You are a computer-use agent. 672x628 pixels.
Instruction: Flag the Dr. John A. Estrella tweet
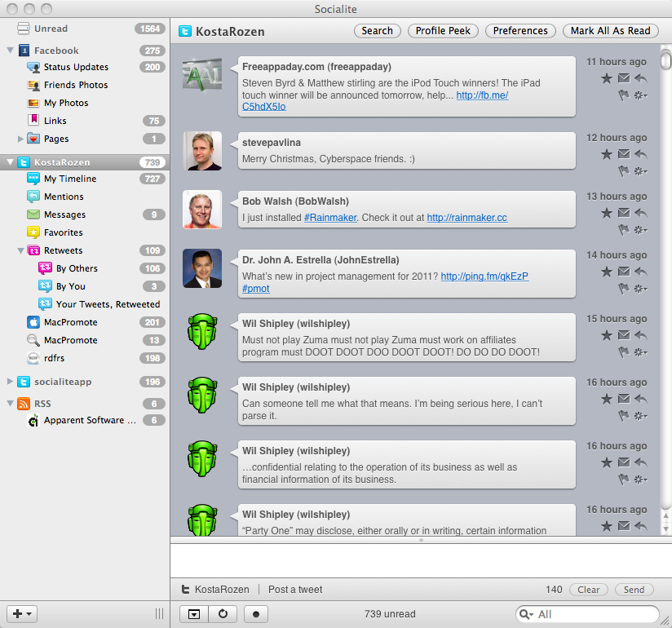(624, 289)
